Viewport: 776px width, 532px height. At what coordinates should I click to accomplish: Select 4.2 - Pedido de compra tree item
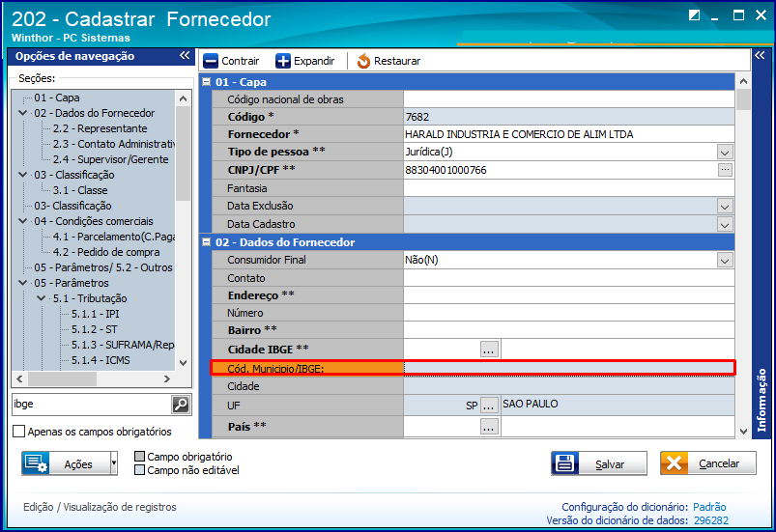tap(106, 252)
